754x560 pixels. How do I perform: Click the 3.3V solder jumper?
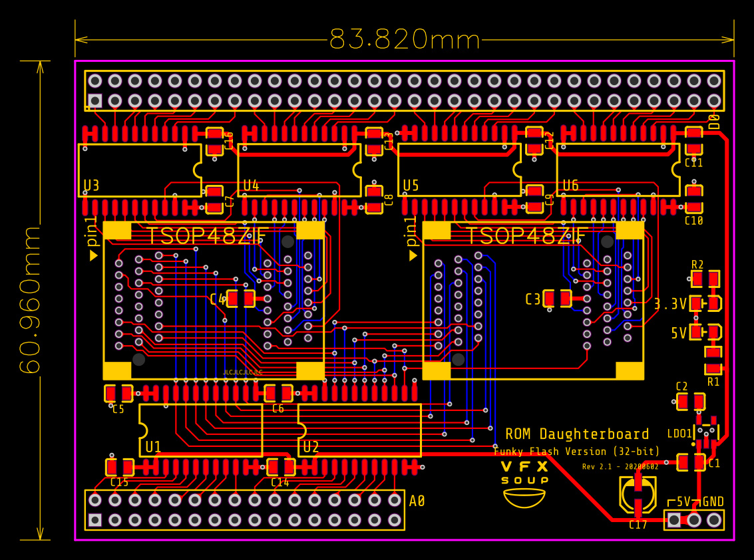tap(705, 303)
